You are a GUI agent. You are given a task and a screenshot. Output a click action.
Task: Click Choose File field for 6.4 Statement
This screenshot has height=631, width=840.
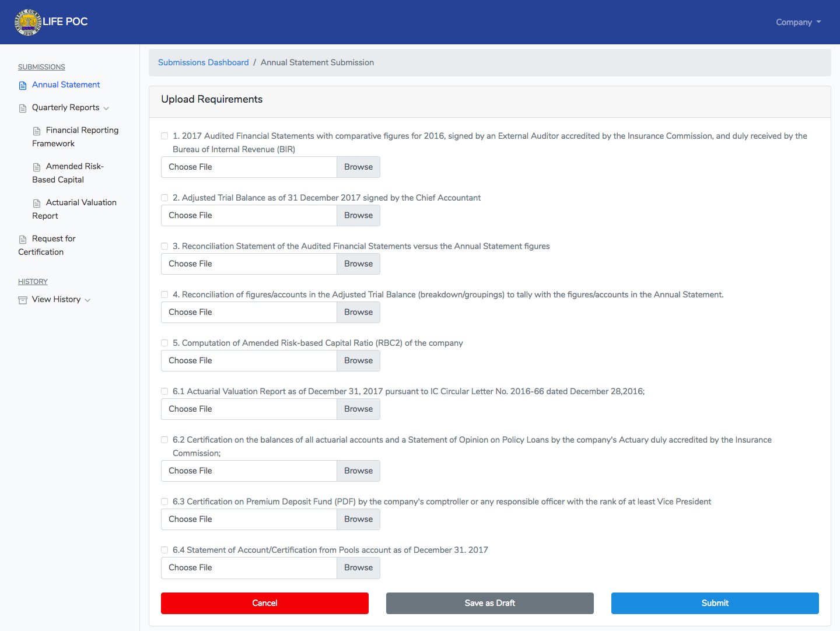click(x=249, y=567)
